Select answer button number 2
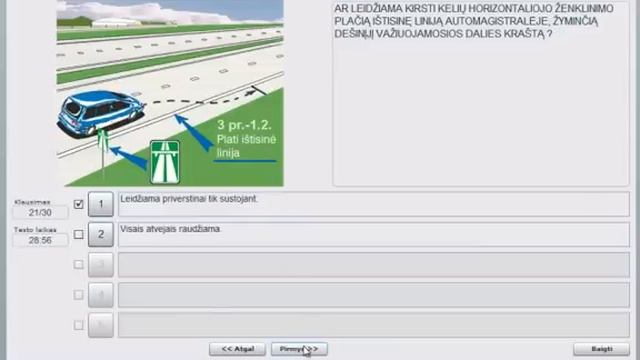Screen dimensions: 640x360 (101, 234)
